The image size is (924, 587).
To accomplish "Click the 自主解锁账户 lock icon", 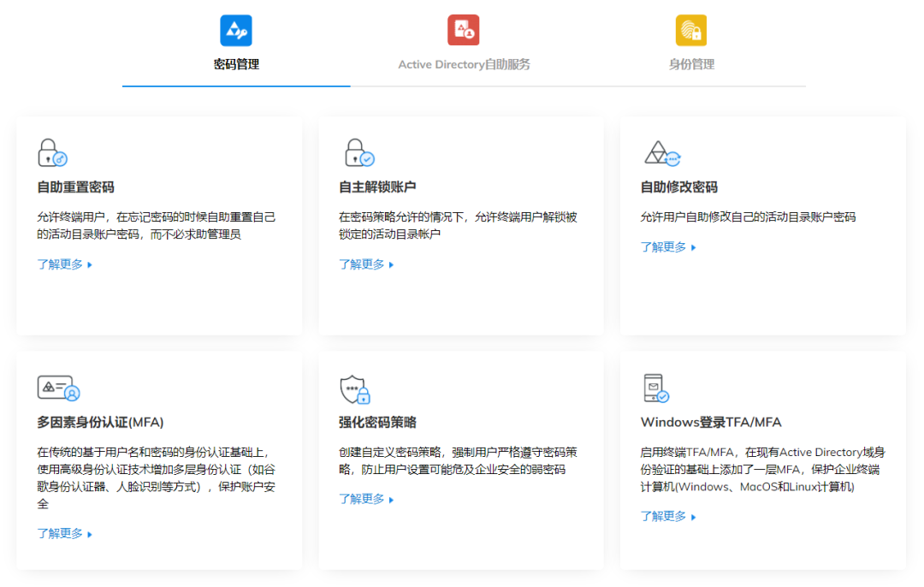I will point(358,153).
